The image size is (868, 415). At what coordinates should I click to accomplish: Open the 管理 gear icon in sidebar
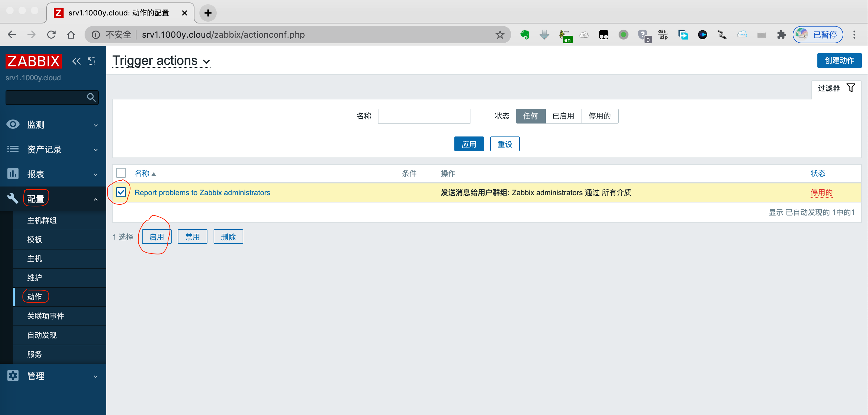point(12,375)
